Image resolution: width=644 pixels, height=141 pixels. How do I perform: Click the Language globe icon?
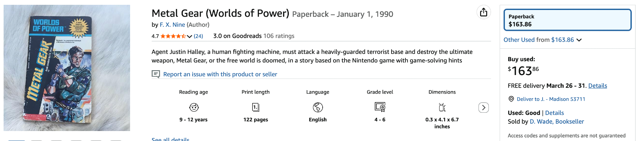tap(318, 107)
